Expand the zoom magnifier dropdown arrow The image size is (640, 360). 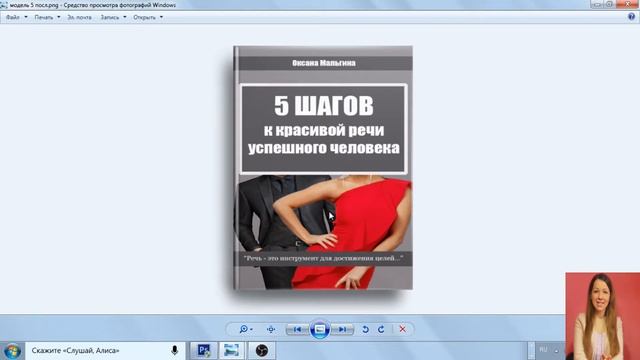click(x=251, y=329)
